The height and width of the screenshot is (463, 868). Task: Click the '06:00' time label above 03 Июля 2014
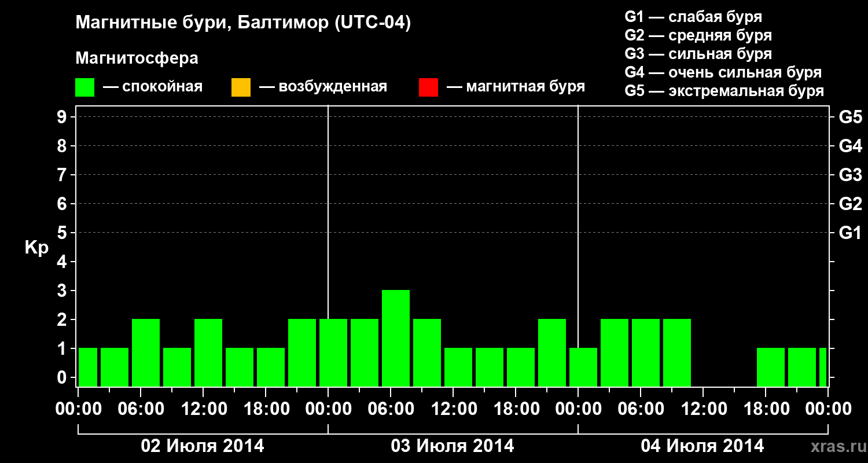pos(391,409)
